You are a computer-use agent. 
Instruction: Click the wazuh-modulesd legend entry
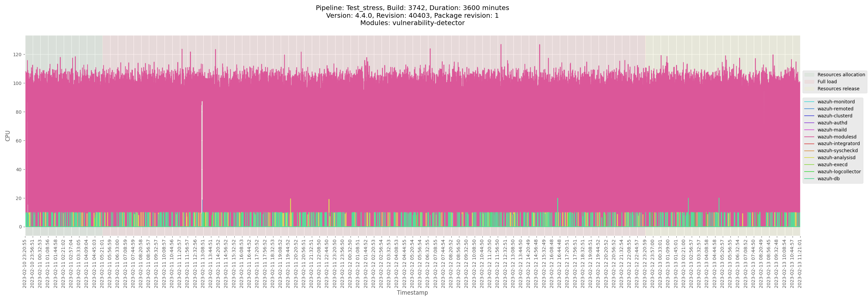836,137
